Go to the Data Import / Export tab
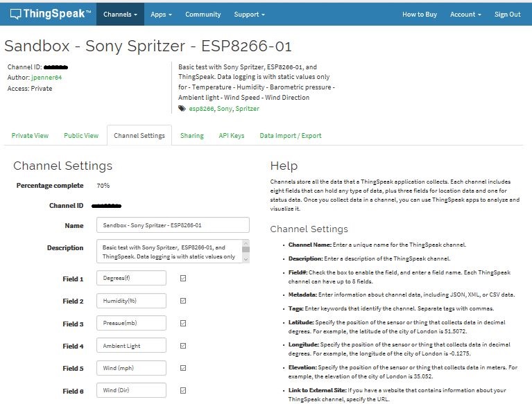The width and height of the screenshot is (532, 404). coord(291,136)
